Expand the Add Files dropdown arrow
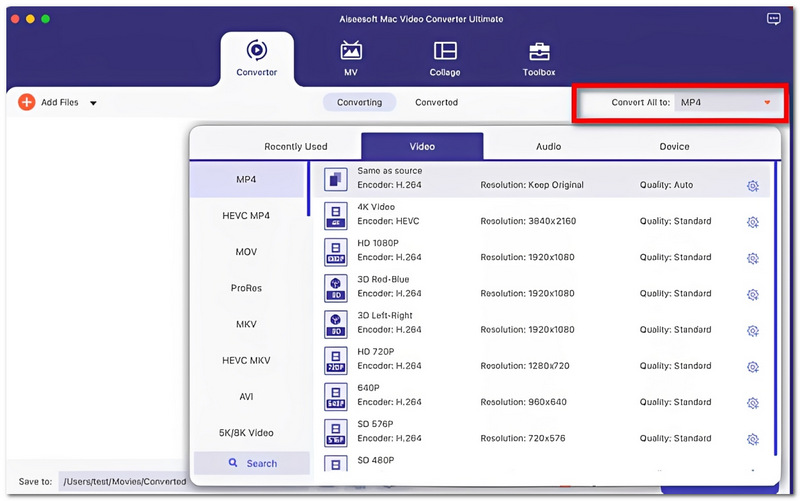The width and height of the screenshot is (800, 501). (x=93, y=103)
